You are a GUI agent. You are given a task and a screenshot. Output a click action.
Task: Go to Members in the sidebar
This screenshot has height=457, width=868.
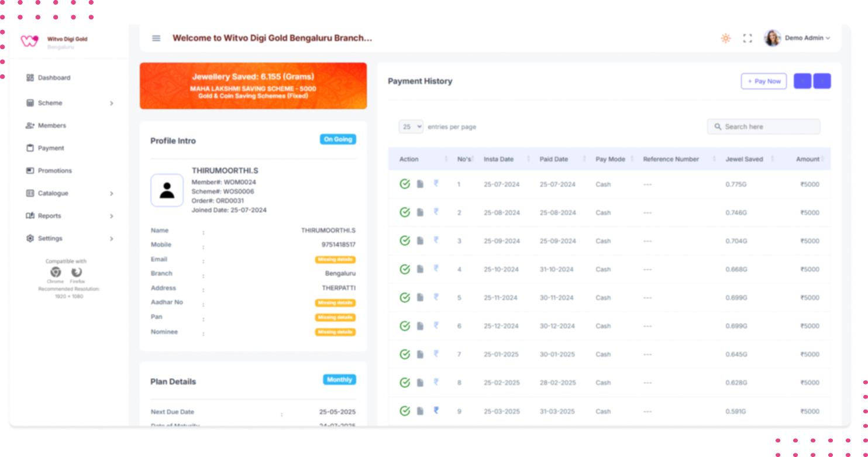(46, 126)
